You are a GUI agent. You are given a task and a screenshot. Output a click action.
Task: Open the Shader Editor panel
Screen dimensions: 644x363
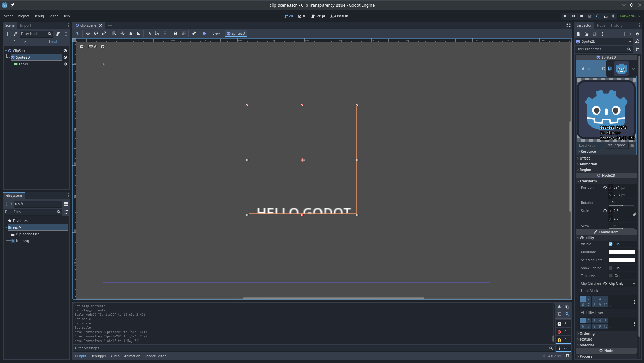pyautogui.click(x=155, y=356)
